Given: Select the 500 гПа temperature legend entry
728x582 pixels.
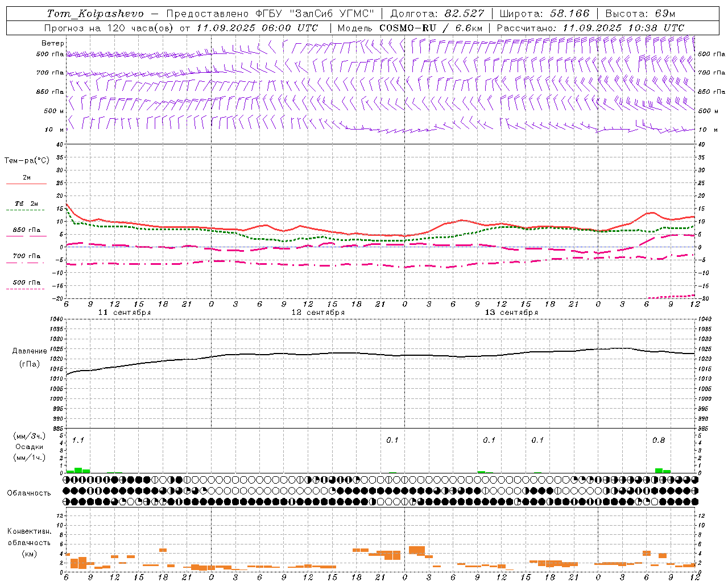Looking at the screenshot, I should (x=26, y=282).
